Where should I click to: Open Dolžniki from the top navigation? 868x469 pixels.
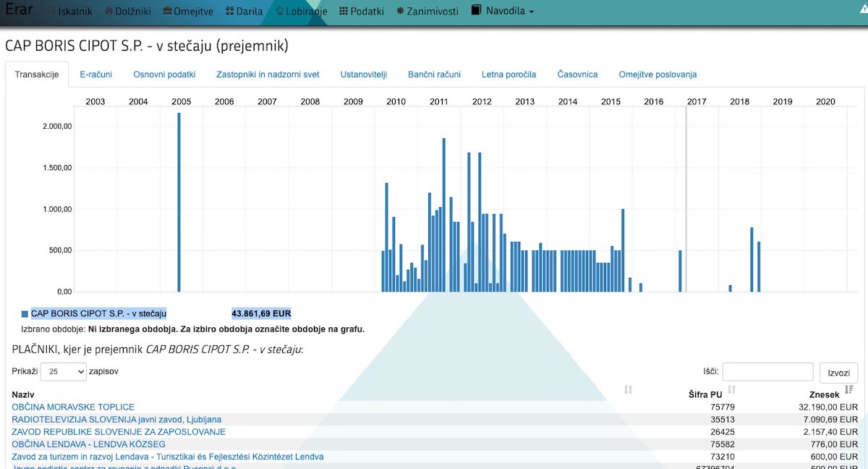pyautogui.click(x=109, y=12)
